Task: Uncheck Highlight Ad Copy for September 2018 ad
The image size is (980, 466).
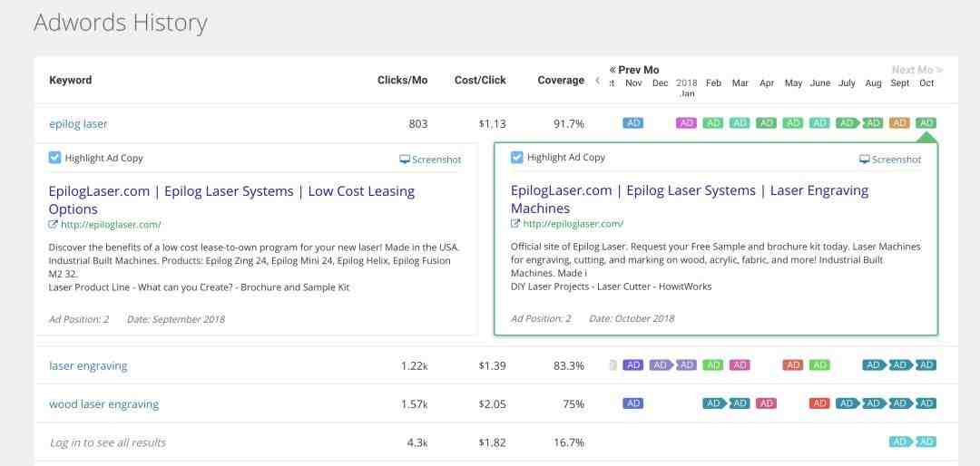Action: (x=54, y=158)
